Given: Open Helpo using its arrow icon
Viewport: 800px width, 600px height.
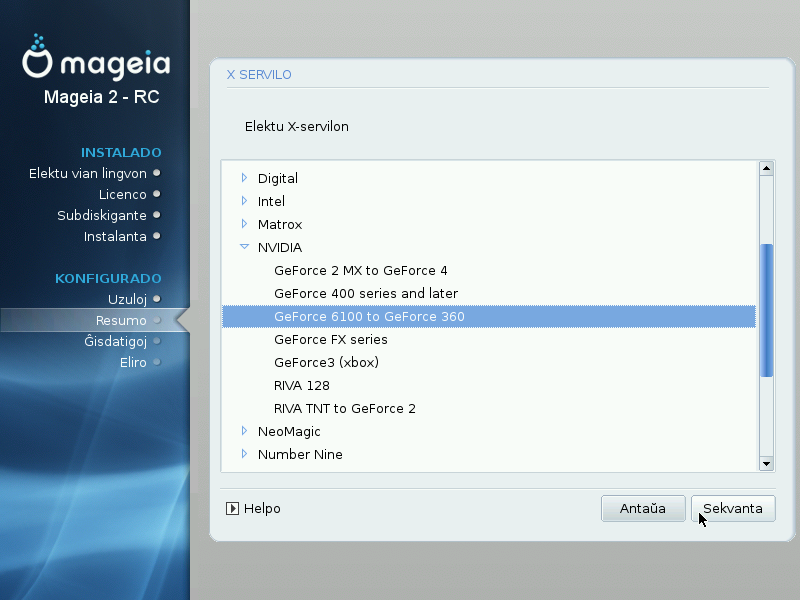Looking at the screenshot, I should point(232,508).
